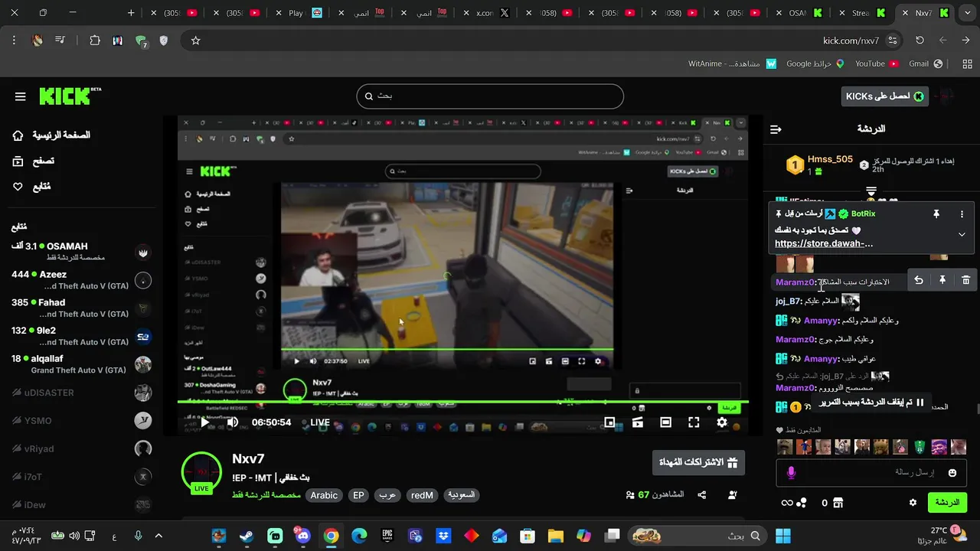Follow the channel via person icon
Viewport: 980px width, 551px height.
(x=732, y=495)
